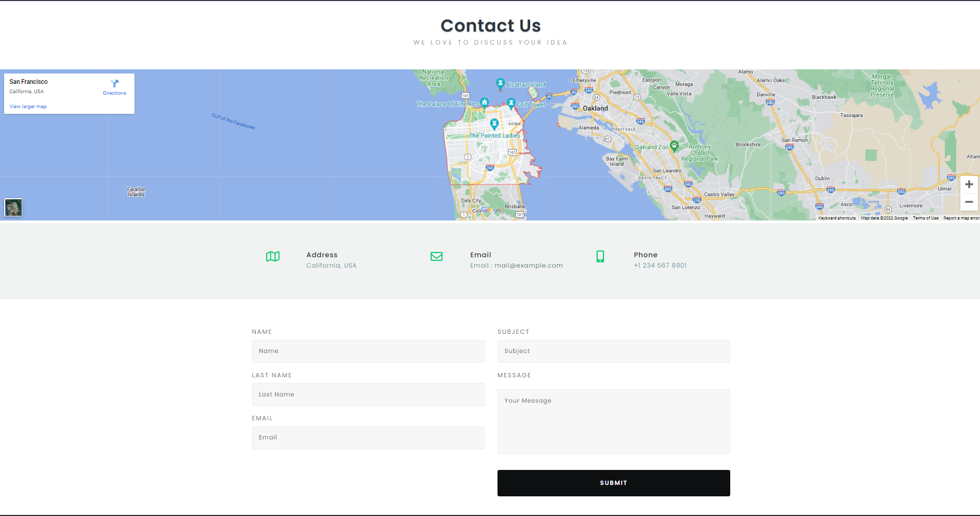Open the View larger map link
This screenshot has height=516, width=980.
pyautogui.click(x=27, y=106)
